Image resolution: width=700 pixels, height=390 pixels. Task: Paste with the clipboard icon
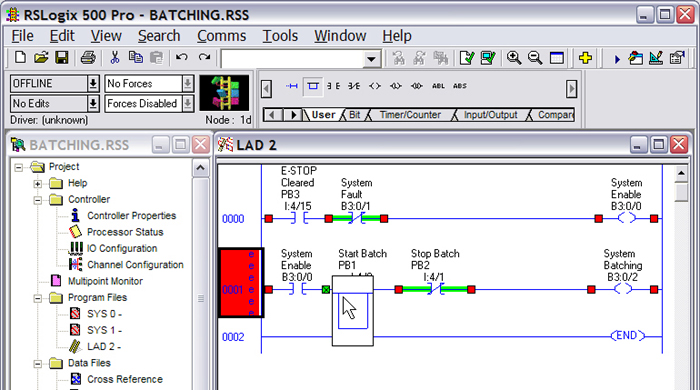coord(156,58)
